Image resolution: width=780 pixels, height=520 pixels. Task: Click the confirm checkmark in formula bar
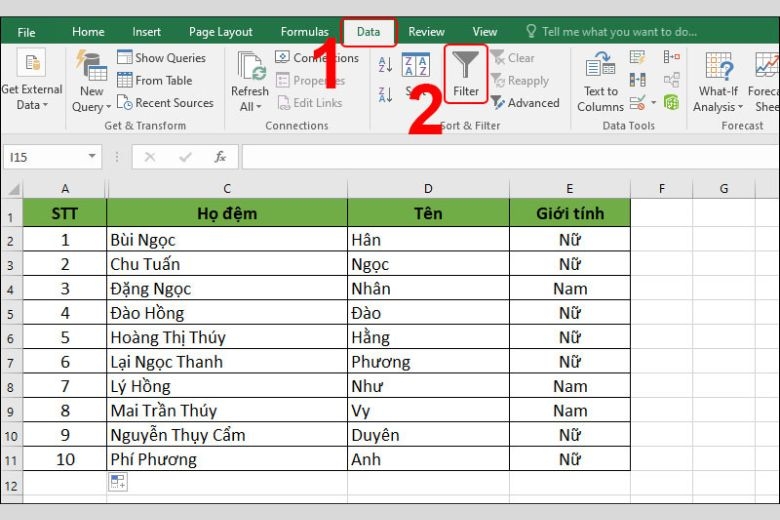click(x=185, y=157)
